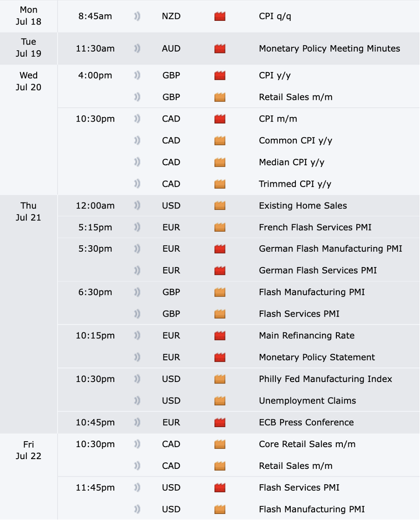Click the sound alert icon beside AUD Monetary Policy Meeting Minutes
The height and width of the screenshot is (520, 420).
tap(137, 48)
